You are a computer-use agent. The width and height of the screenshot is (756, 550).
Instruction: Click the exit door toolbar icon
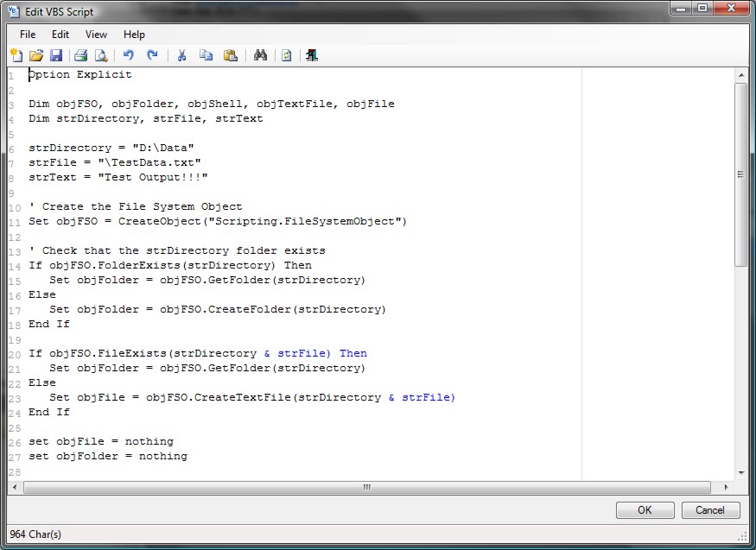coord(312,55)
